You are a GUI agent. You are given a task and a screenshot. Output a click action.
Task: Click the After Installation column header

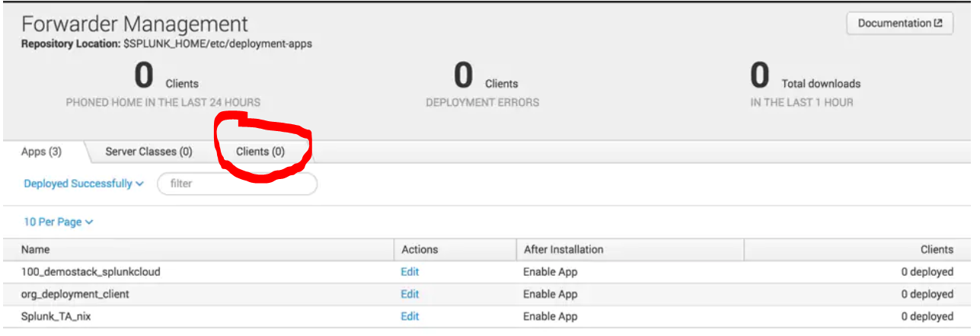563,249
